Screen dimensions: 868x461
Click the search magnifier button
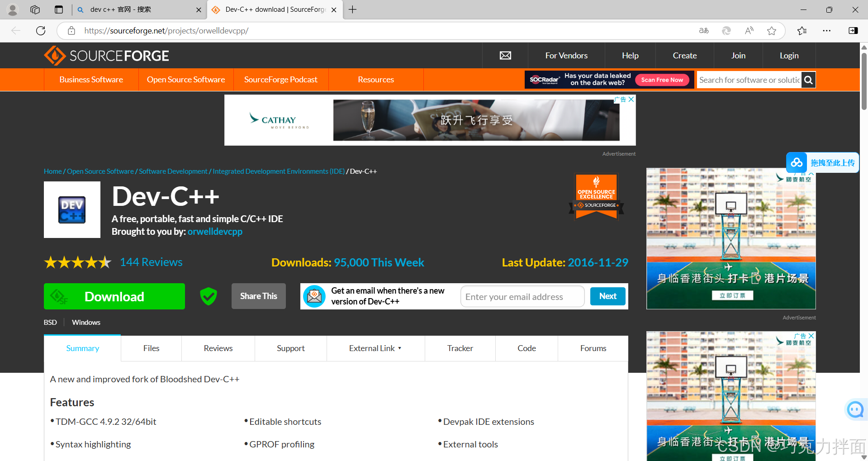tap(808, 80)
